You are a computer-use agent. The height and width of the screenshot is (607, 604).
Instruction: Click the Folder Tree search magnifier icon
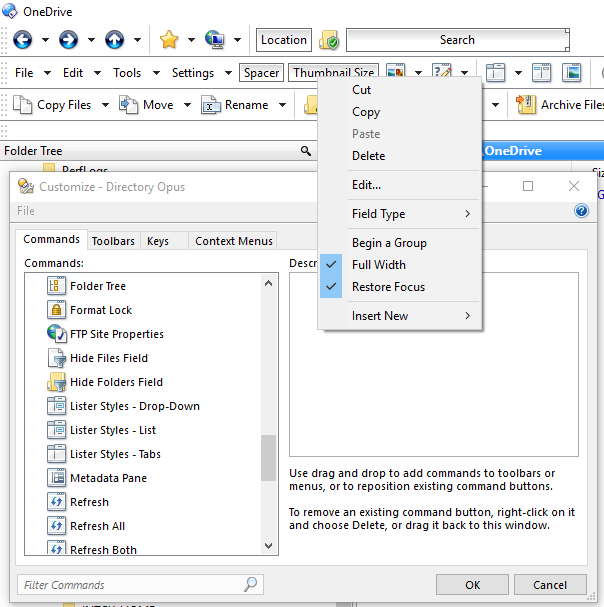tap(306, 151)
